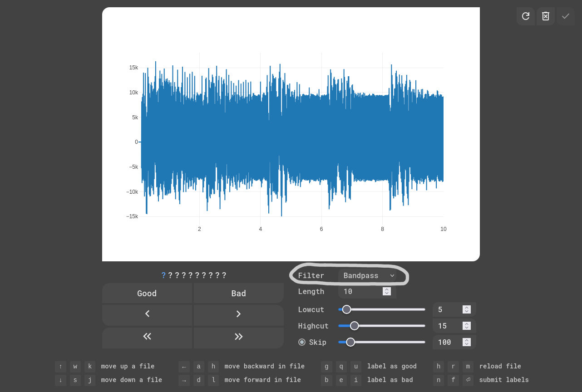Click the Skip value stepper
This screenshot has width=582, height=392.
[x=466, y=342]
